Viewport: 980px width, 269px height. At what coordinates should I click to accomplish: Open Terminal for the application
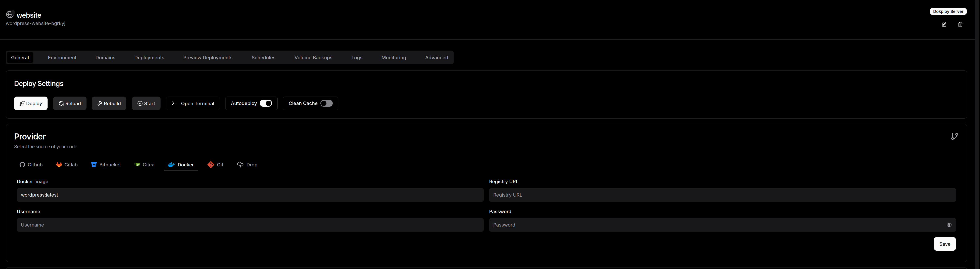tap(193, 104)
